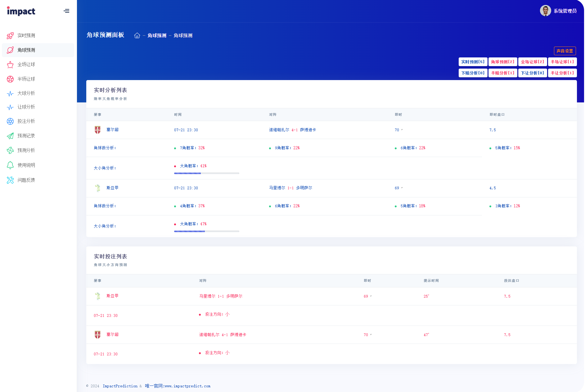
Task: Click the tools icon for 问题反馈
Action: coord(10,180)
